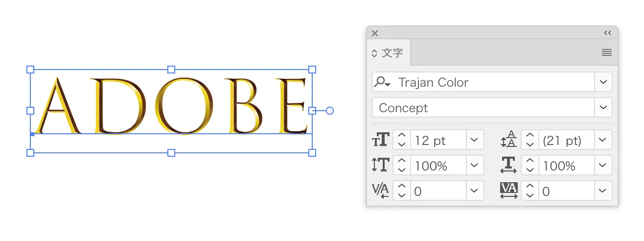Open the Character panel hamburger menu
644x241 pixels.
tap(607, 53)
